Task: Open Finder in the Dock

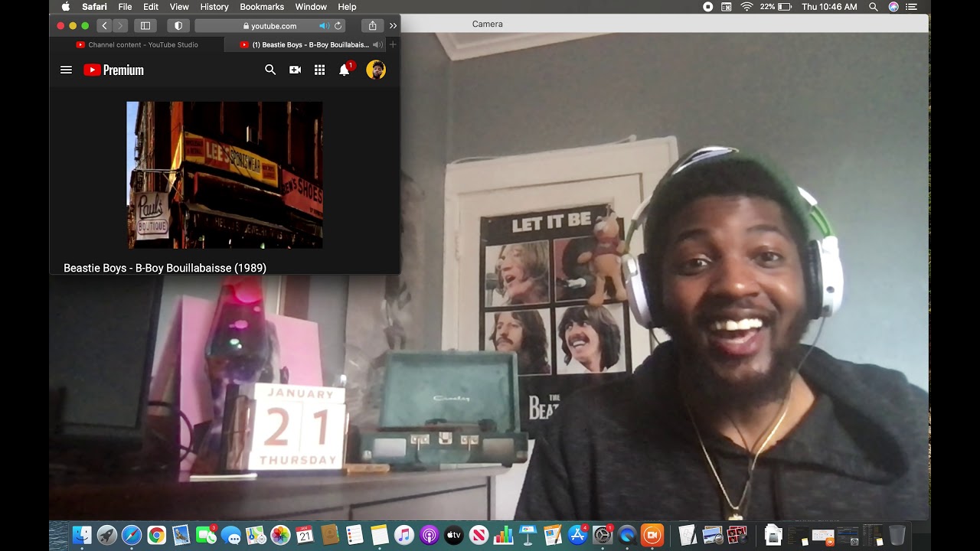Action: [82, 535]
